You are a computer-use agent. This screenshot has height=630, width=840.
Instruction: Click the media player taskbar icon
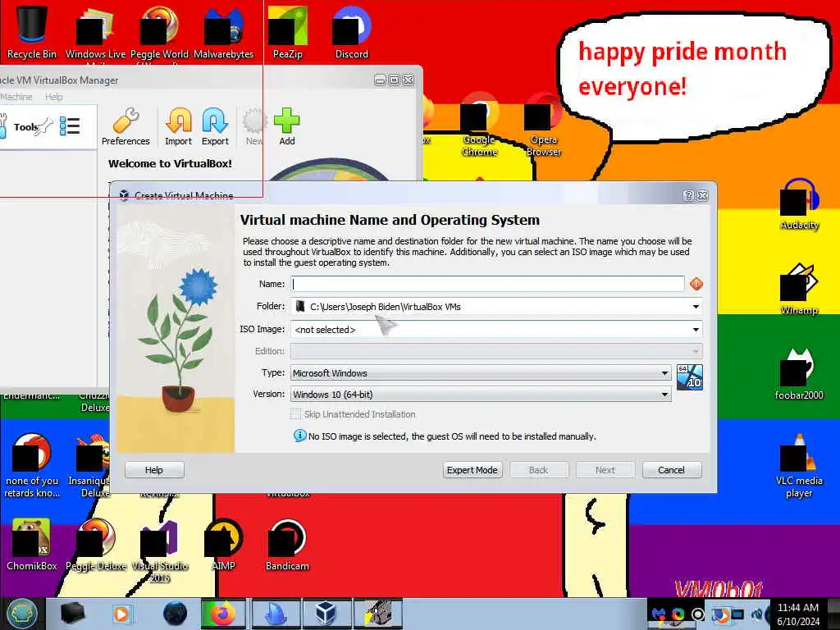pyautogui.click(x=121, y=614)
